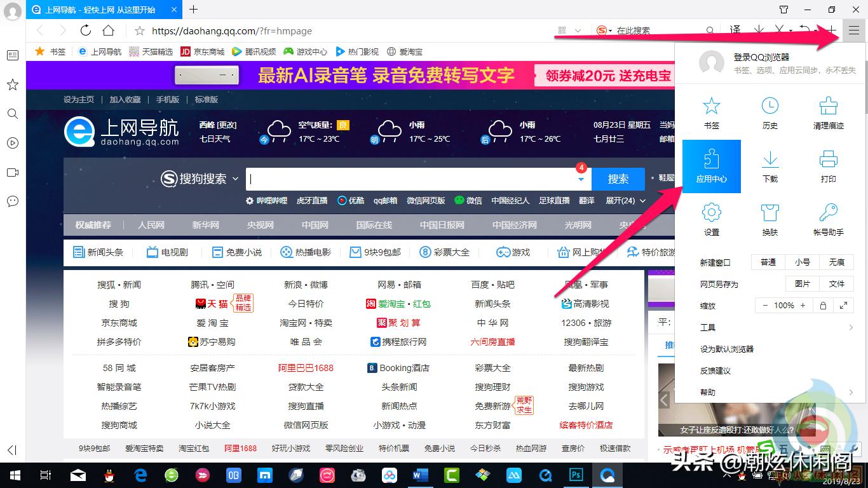Open the 打印 print option in the menu

coord(828,166)
